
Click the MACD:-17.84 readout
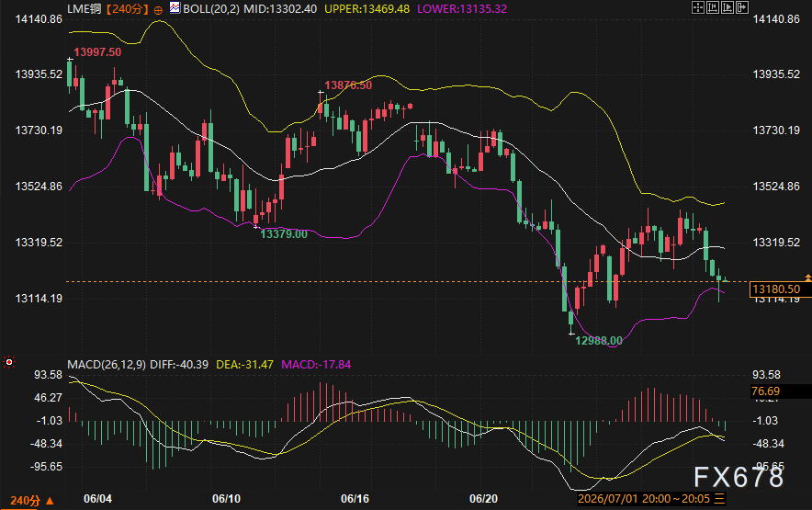tap(316, 365)
